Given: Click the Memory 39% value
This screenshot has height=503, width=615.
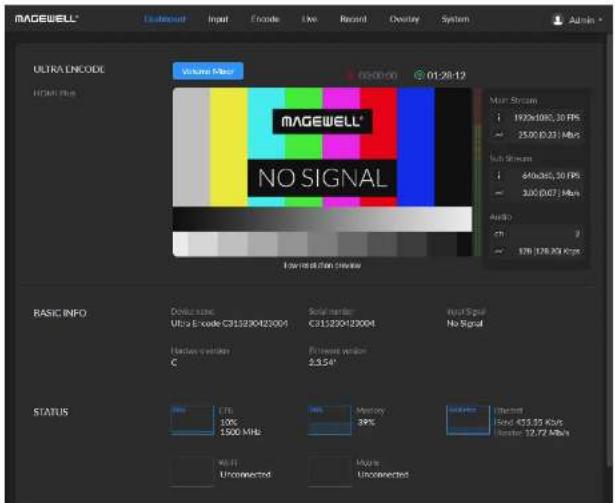Looking at the screenshot, I should coord(366,422).
